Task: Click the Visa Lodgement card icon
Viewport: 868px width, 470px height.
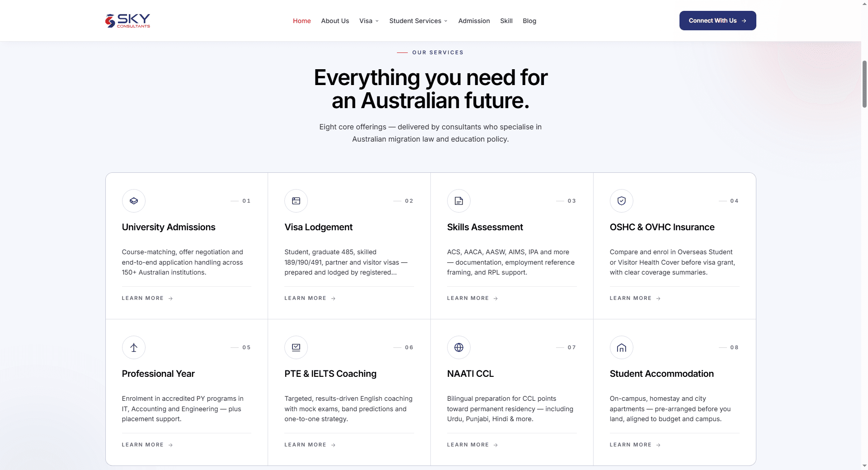Action: pos(296,201)
